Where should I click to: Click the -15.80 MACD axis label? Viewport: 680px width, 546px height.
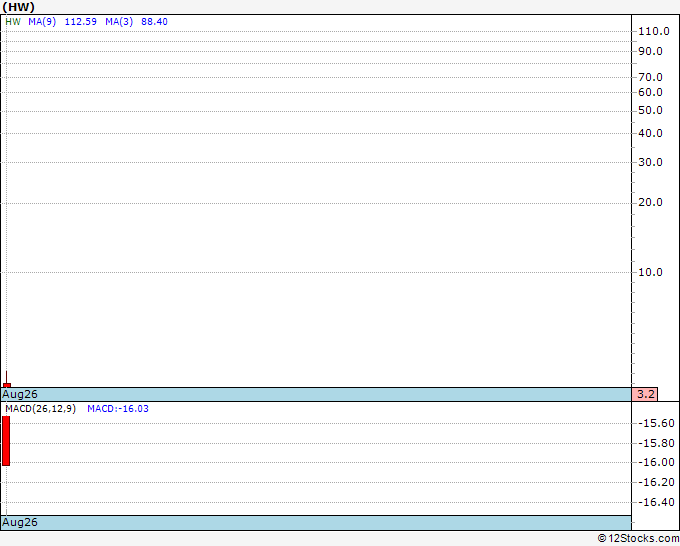coord(657,443)
